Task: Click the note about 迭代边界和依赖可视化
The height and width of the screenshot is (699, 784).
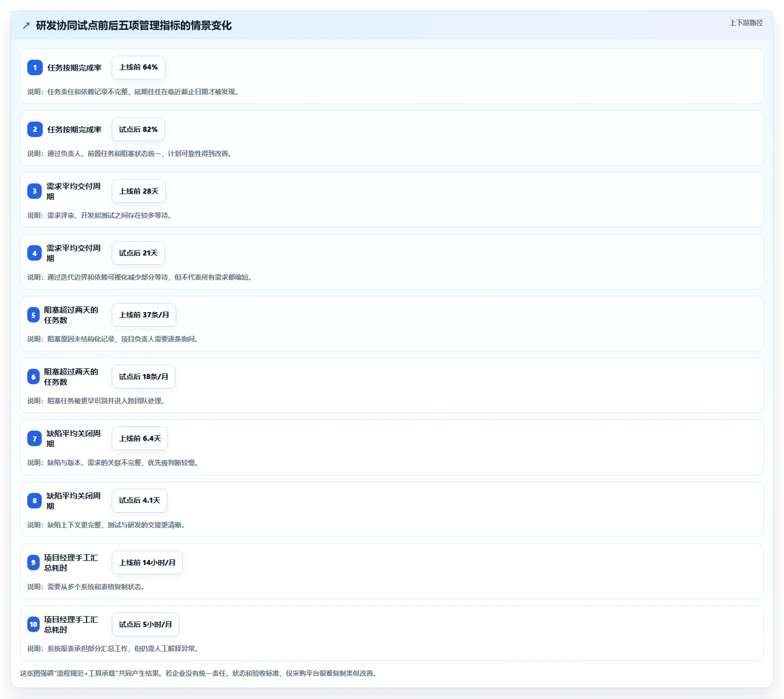Action: point(140,277)
